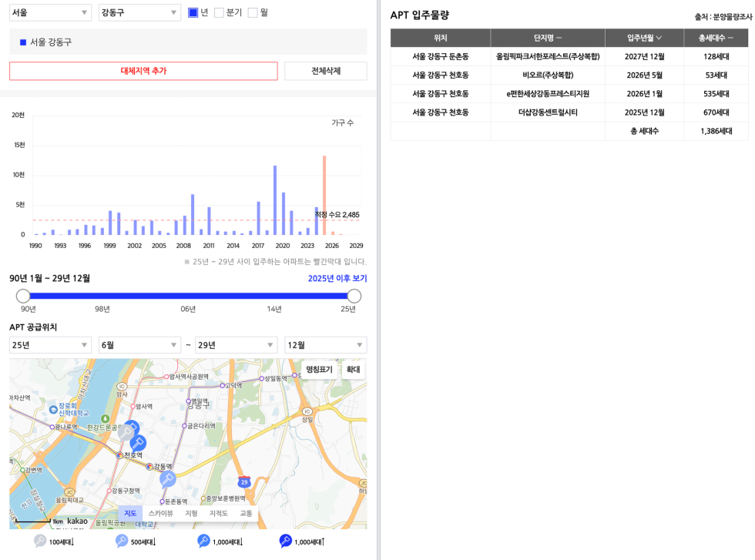Open the end month 12월 dropdown
Viewport: 755px width, 560px height.
pyautogui.click(x=325, y=345)
